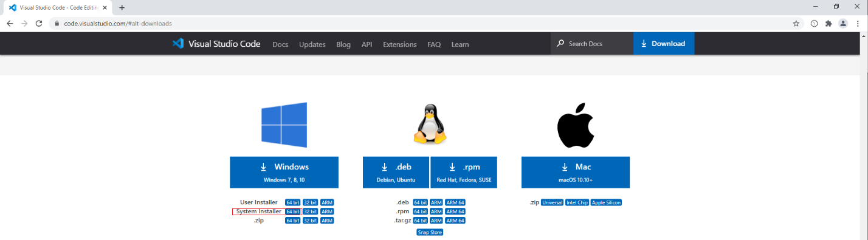Click Linux .deb ARM 64 link
Viewport: 868px width, 240px height.
pos(455,202)
